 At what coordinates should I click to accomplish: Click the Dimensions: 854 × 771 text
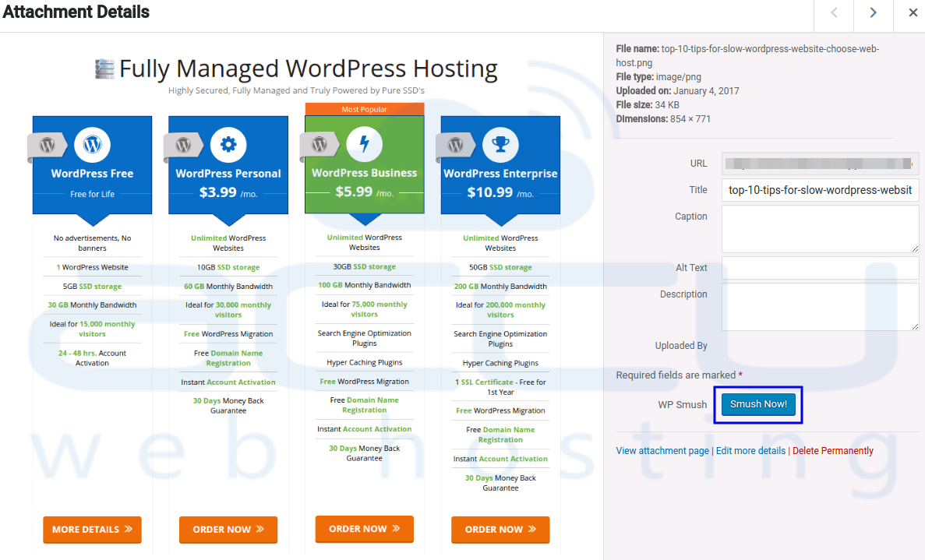(x=663, y=119)
